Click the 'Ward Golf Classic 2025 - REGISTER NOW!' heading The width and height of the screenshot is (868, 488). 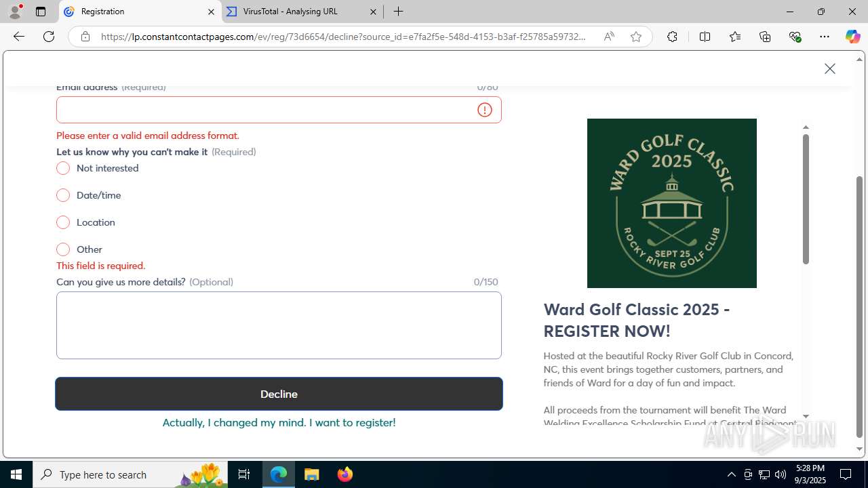point(637,320)
